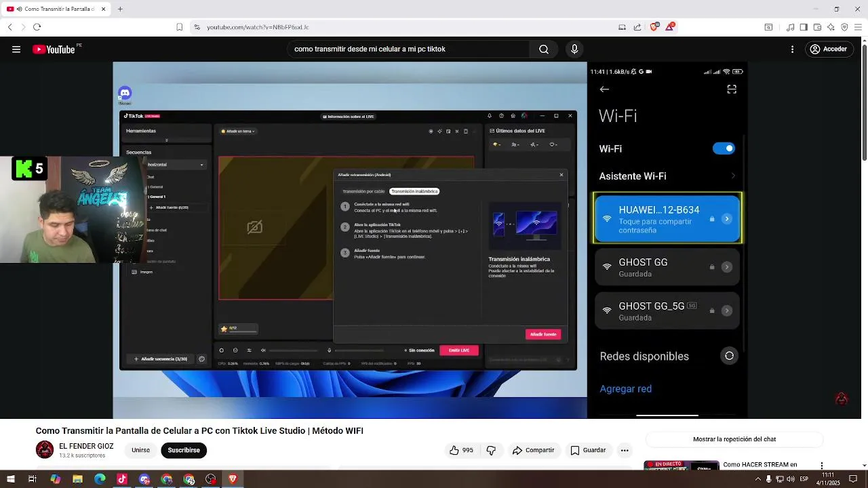Open system volume tray icon

pyautogui.click(x=791, y=479)
